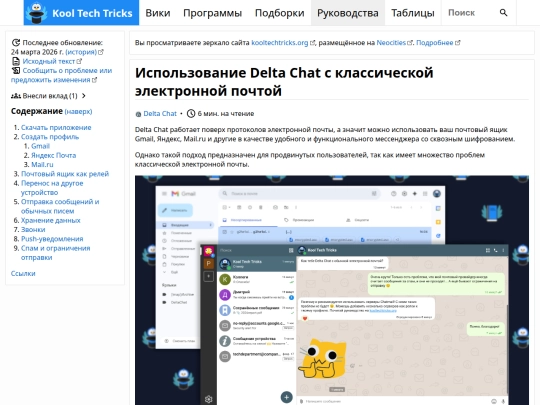Open the kooltechtricks.org mirror link
540x405 pixels.
[x=283, y=43]
